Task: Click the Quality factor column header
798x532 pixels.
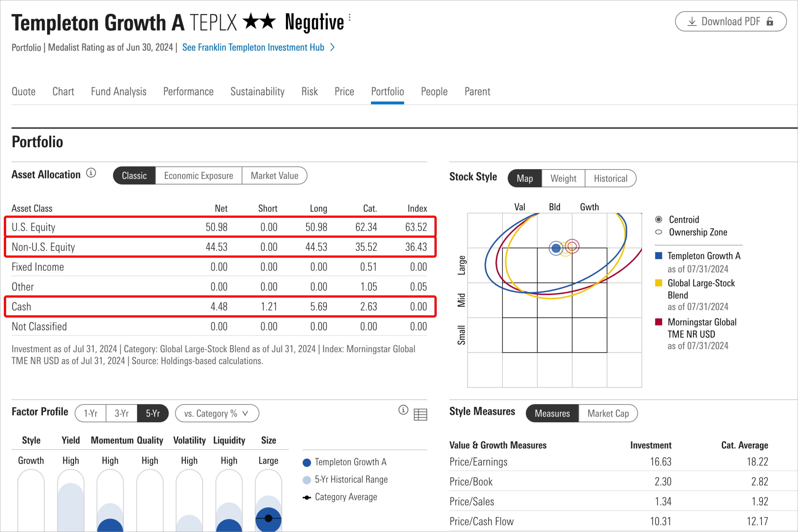Action: click(150, 440)
